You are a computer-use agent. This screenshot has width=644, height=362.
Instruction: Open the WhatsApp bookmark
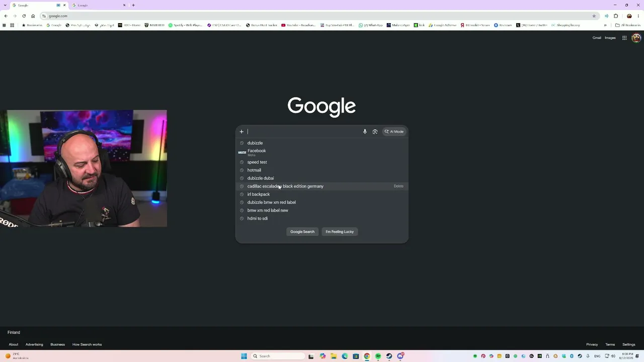click(371, 25)
